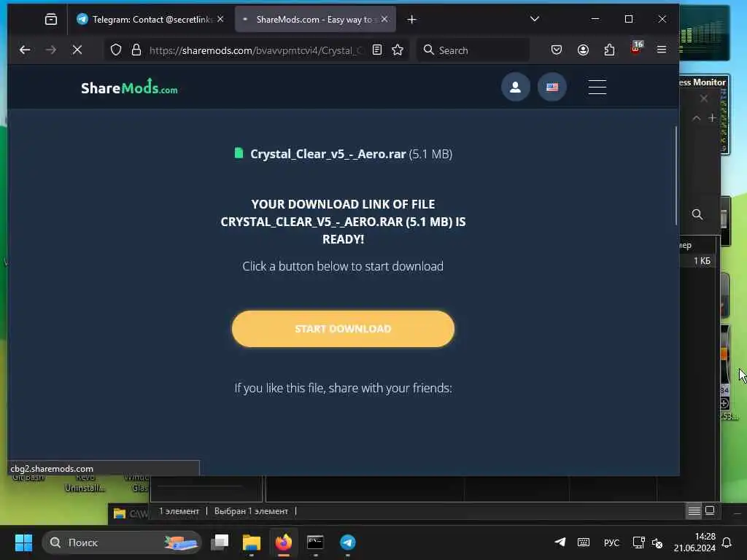Bookmark this page with the star

(x=398, y=50)
